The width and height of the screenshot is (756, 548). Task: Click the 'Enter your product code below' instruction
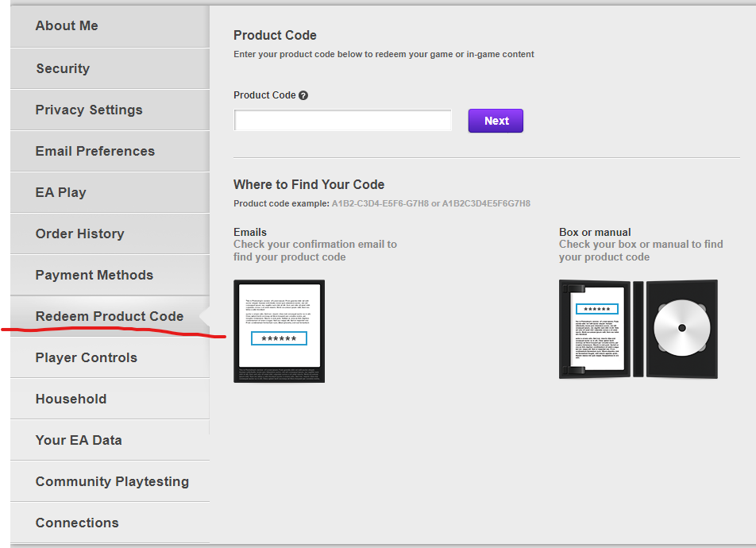coord(384,54)
